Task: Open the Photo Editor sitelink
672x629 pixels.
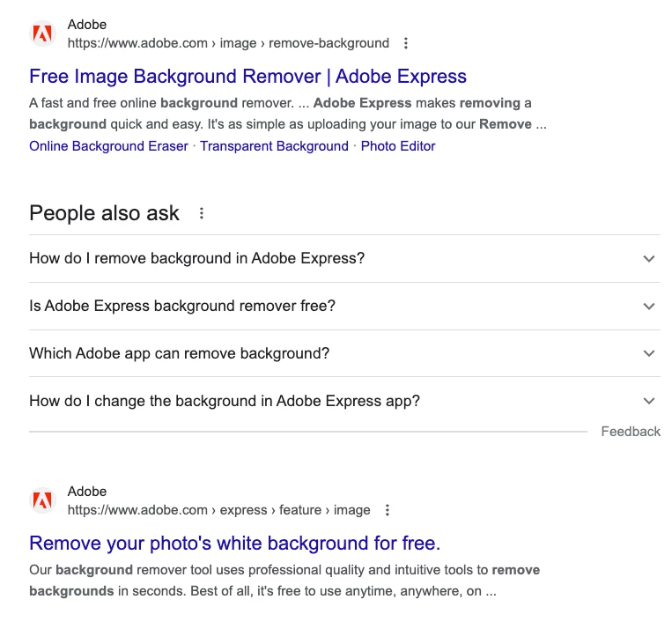Action: click(x=398, y=146)
